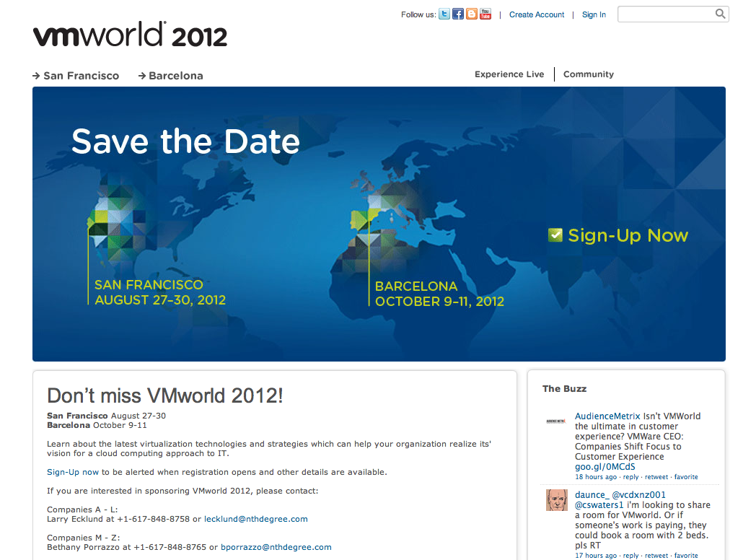The image size is (756, 560).
Task: Email lecklund@nthdegree.com link
Action: [256, 519]
